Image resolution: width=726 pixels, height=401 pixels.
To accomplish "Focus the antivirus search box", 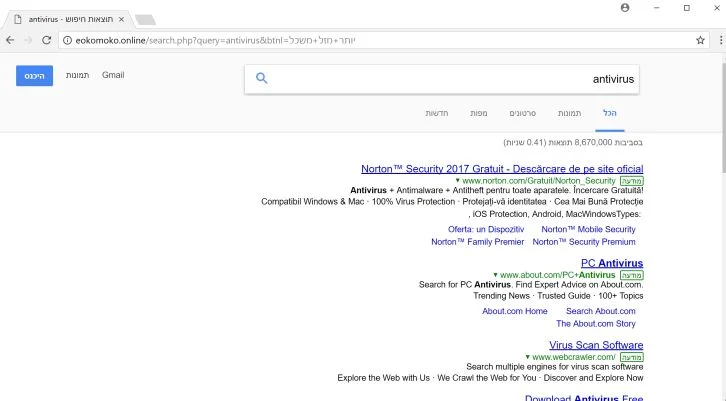I will point(442,79).
